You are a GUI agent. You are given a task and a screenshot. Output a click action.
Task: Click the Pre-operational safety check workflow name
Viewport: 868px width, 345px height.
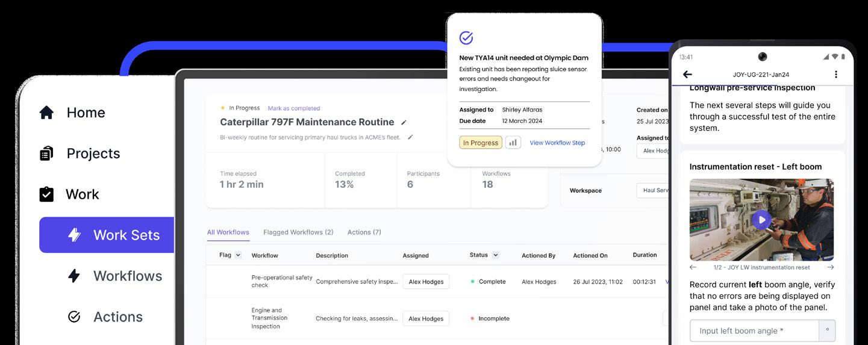(x=282, y=281)
